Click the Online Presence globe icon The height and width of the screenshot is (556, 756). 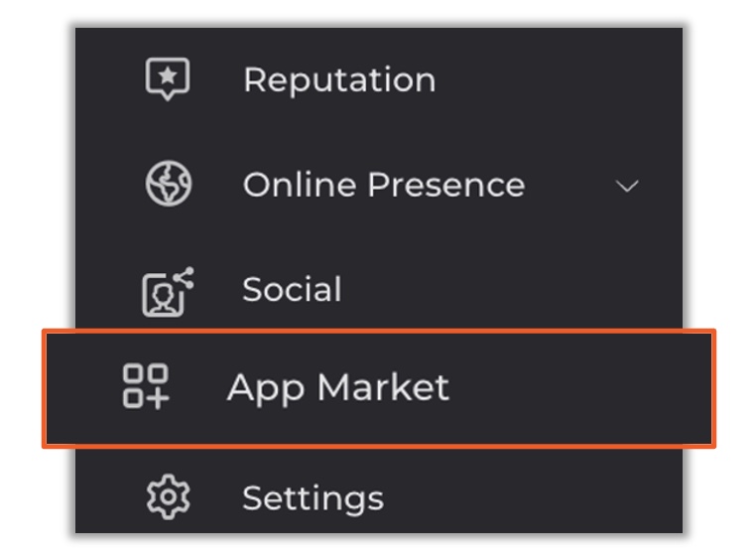click(x=169, y=185)
